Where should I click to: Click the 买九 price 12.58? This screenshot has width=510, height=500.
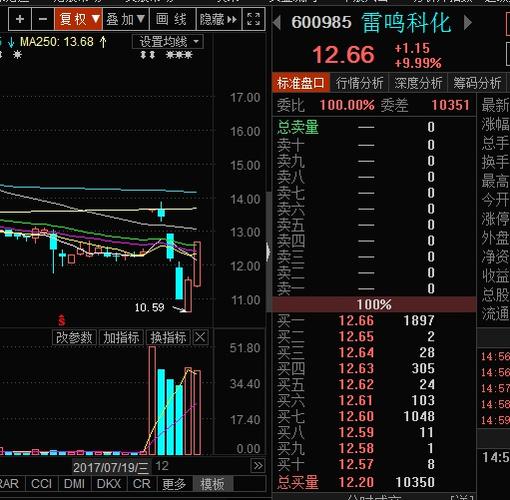356,449
